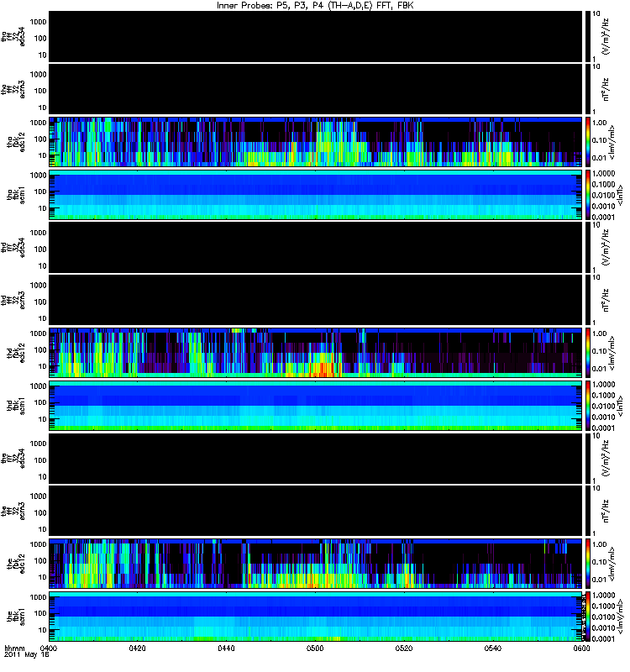Screen dimensions: 630x672
Task: Click the (V/m)²/Hz unit label of tha edc34
Action: (x=606, y=36)
